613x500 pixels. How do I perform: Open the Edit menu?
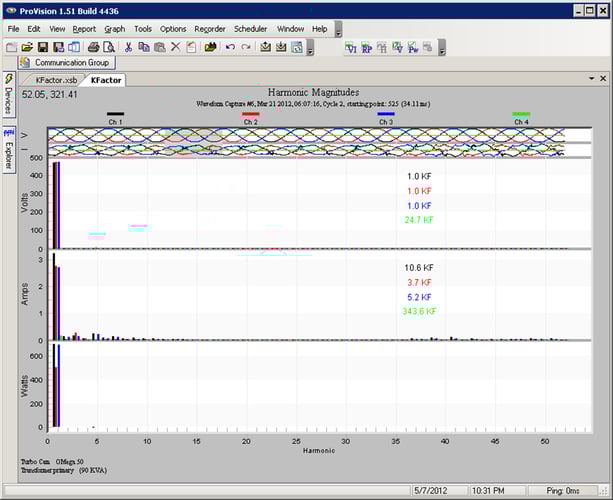34,29
